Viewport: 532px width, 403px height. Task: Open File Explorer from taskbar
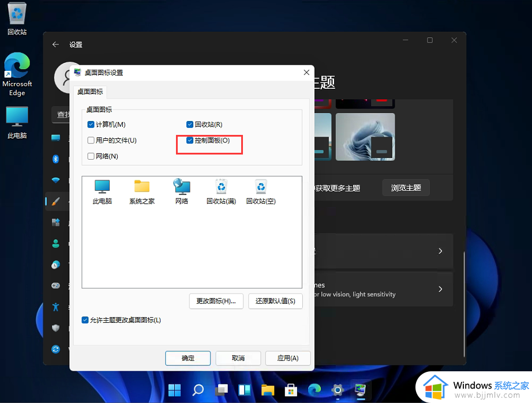268,390
